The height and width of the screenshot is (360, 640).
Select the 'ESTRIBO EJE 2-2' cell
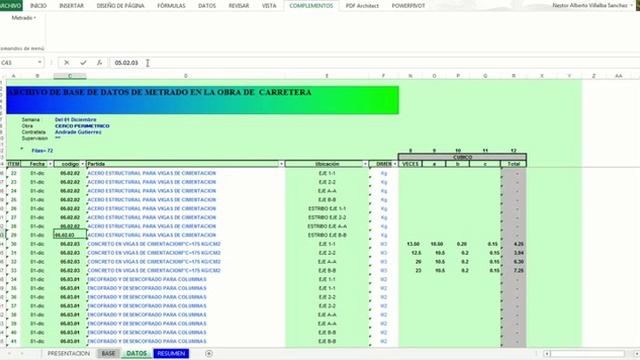[x=327, y=218]
